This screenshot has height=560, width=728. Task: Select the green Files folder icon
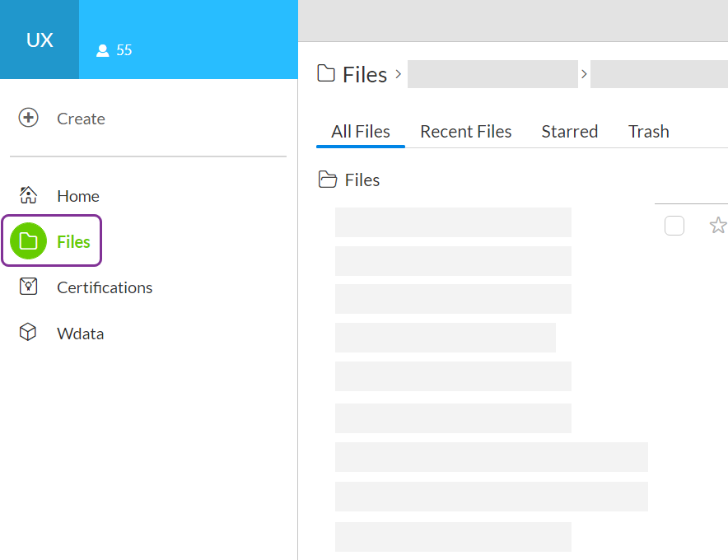tap(28, 241)
